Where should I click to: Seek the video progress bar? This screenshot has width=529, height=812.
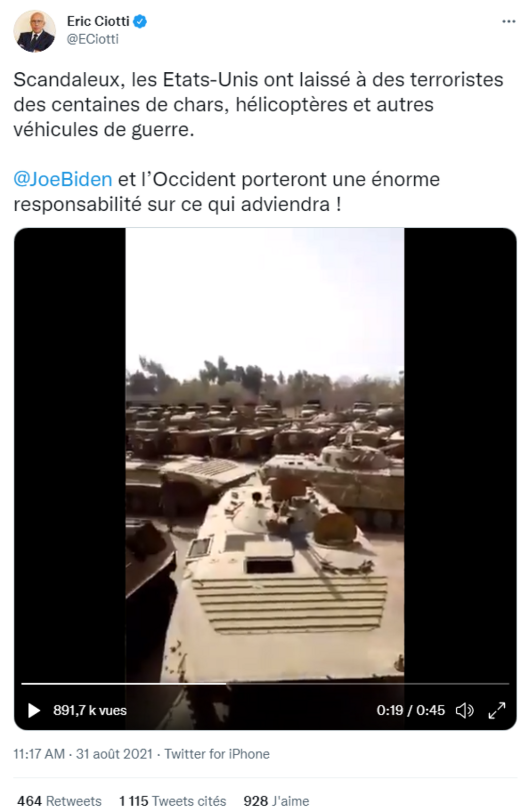click(x=265, y=683)
